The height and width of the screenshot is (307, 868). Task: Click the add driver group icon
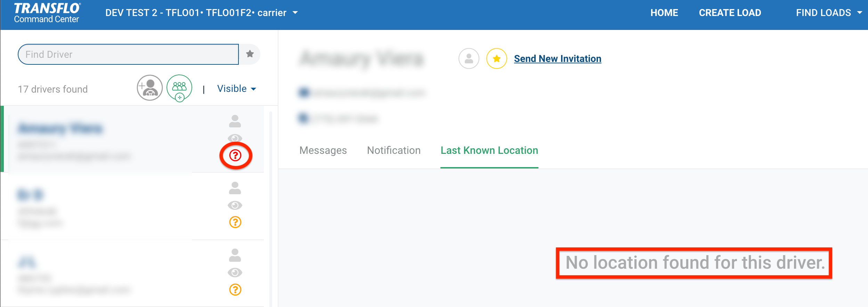tap(179, 88)
